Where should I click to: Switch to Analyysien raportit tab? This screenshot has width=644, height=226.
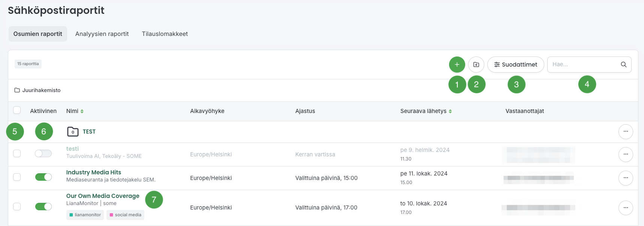point(102,34)
